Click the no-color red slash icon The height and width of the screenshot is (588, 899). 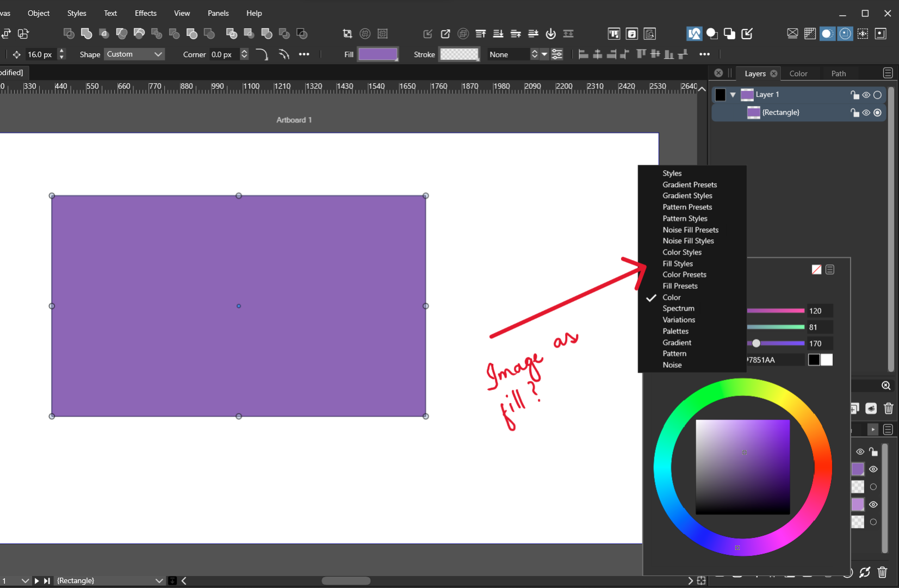pyautogui.click(x=816, y=270)
